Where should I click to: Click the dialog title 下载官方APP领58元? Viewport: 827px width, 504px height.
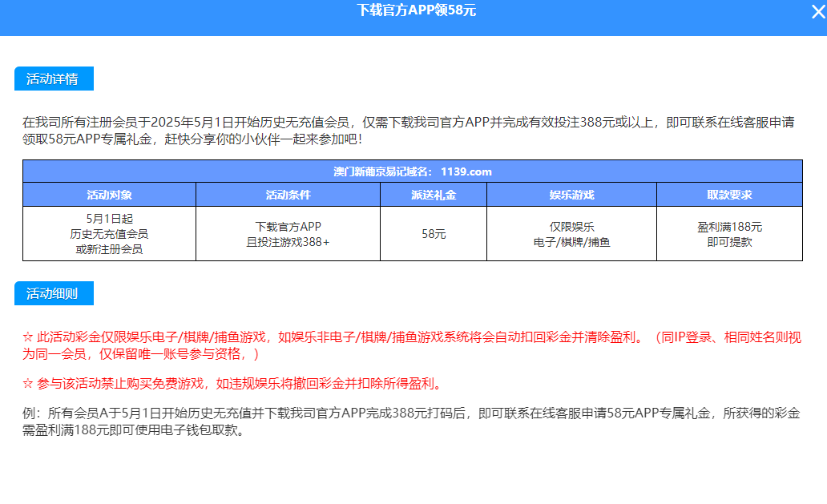click(416, 10)
